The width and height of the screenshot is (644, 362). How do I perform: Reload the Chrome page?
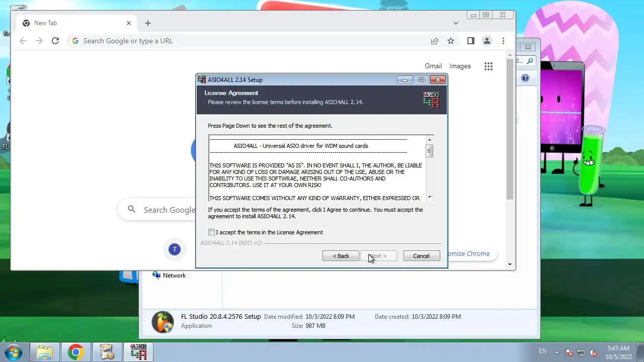point(55,41)
